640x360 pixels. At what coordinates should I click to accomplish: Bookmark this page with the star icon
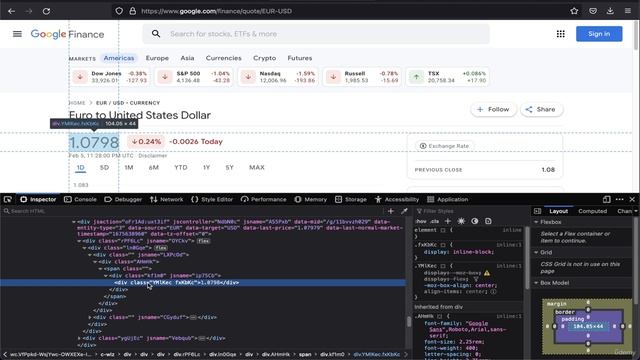point(574,11)
